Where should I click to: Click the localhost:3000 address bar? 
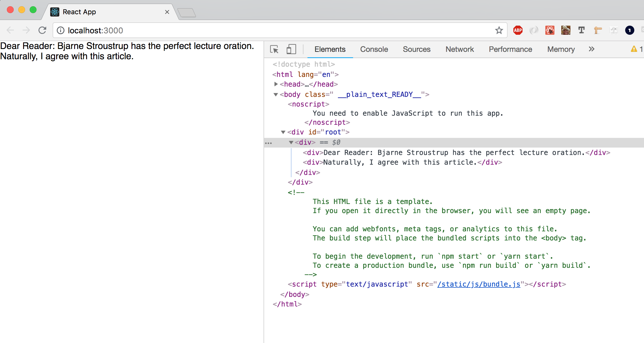[x=257, y=30]
